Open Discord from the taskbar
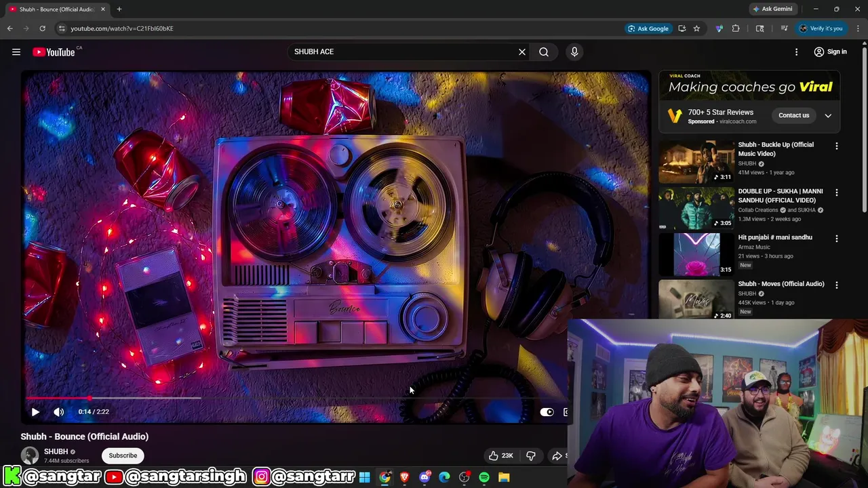Screen dimensions: 868x488 (425, 478)
